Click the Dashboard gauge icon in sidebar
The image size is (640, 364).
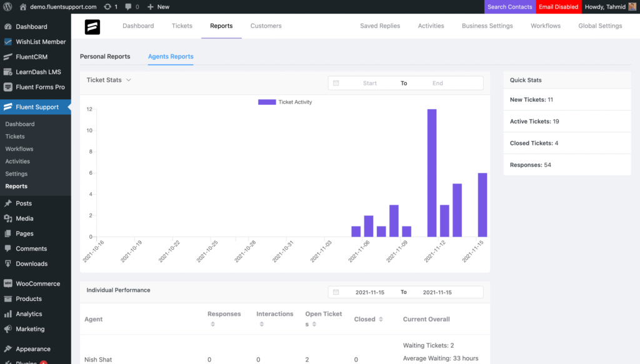[7, 26]
